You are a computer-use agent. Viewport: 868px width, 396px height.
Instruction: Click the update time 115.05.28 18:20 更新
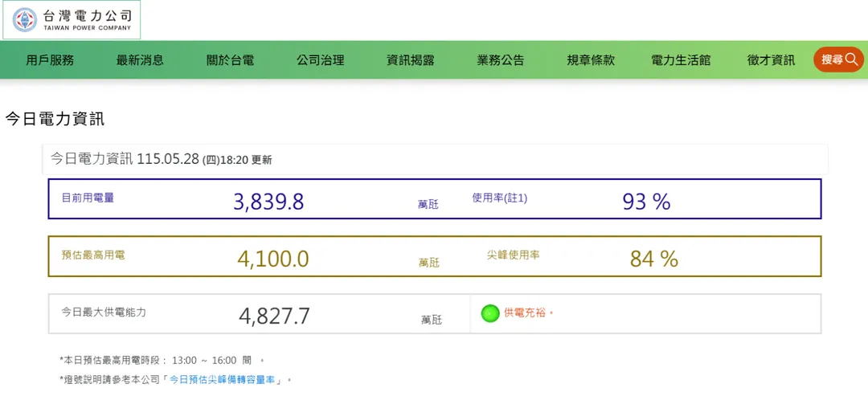pyautogui.click(x=204, y=160)
